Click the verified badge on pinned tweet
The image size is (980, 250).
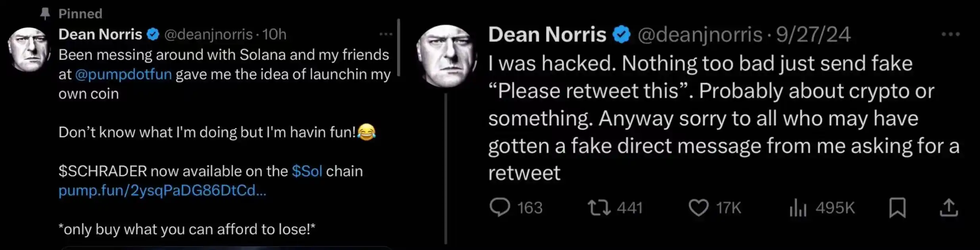[153, 34]
